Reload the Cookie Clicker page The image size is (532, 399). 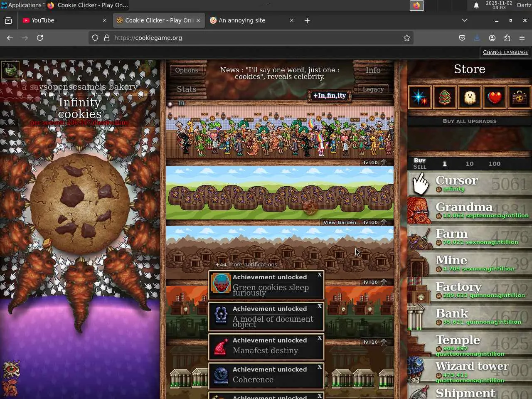(x=40, y=38)
